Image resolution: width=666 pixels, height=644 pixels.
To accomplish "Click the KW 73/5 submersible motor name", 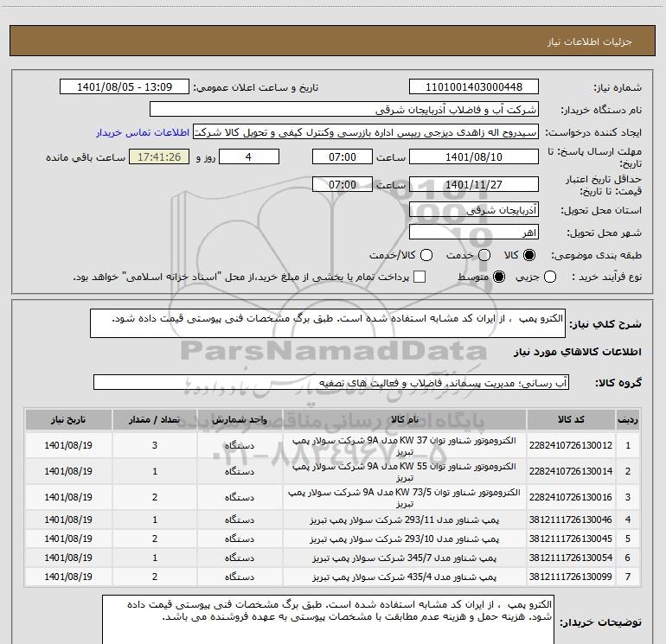I will (405, 498).
